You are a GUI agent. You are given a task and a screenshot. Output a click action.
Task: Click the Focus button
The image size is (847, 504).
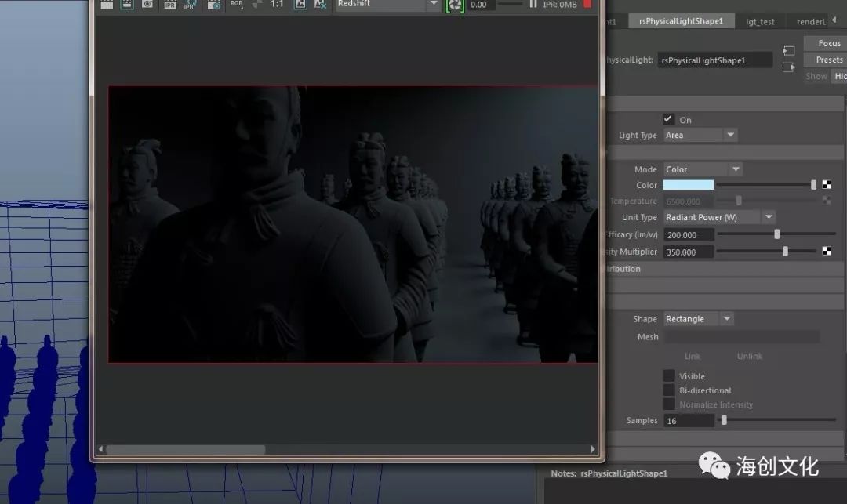coord(828,43)
